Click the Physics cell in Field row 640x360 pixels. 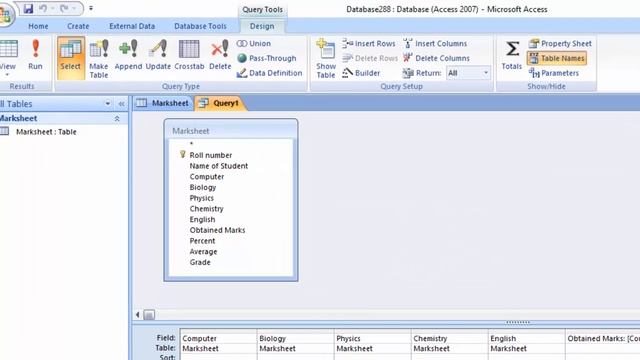pos(372,338)
